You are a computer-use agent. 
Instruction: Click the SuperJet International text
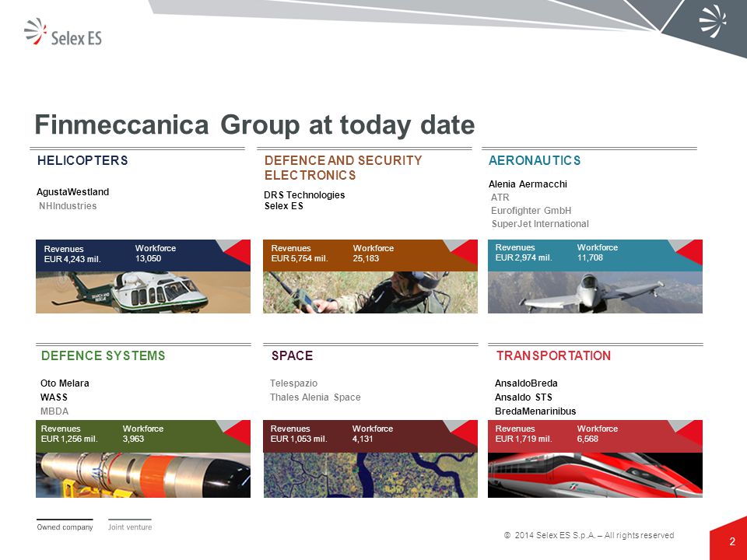pos(540,224)
